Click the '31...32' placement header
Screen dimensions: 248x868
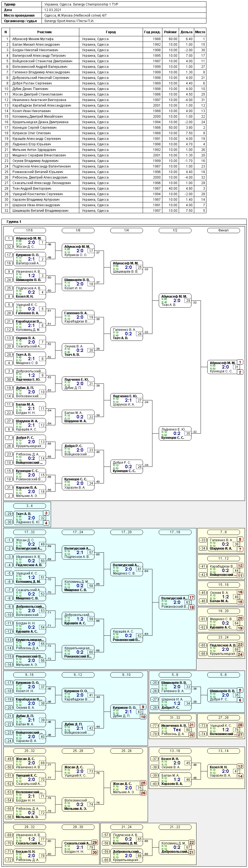[x=175, y=717]
